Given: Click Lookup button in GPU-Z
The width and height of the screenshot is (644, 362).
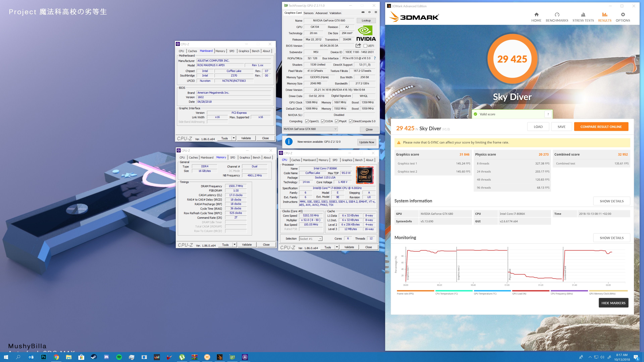Looking at the screenshot, I should (x=366, y=20).
